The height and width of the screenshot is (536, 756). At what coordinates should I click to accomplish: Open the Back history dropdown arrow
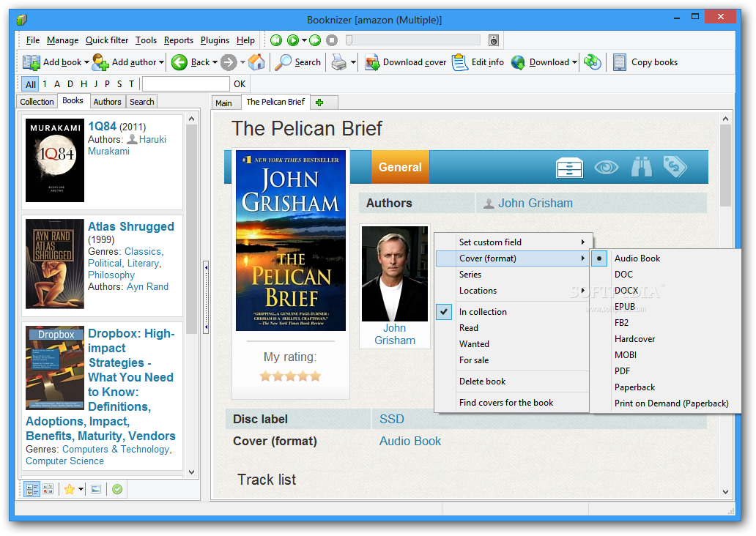tap(215, 63)
